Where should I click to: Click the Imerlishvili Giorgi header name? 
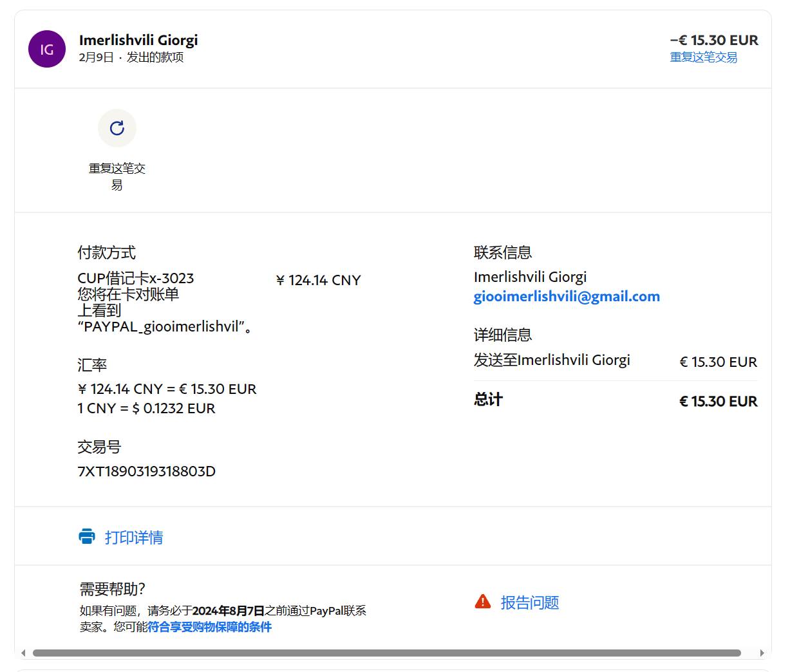click(138, 40)
